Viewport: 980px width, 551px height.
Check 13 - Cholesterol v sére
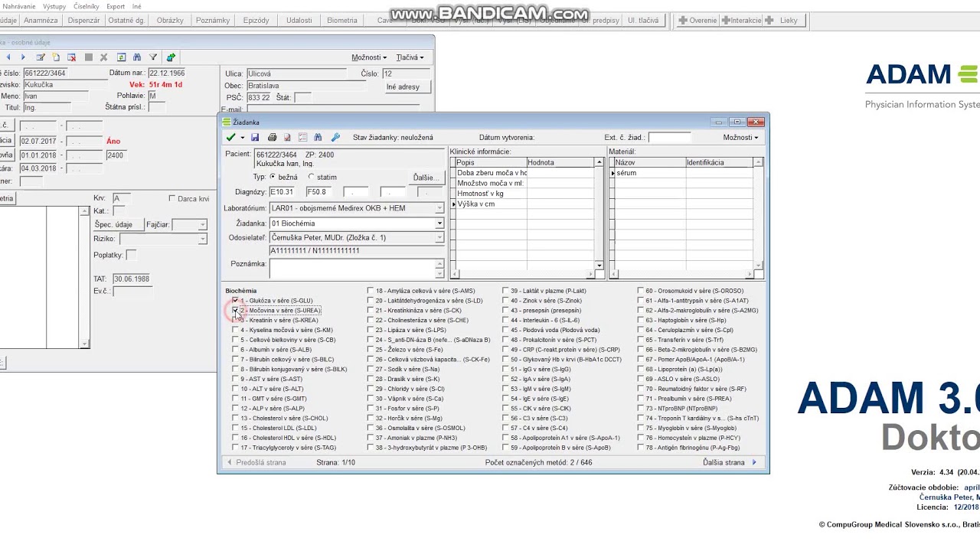pos(236,419)
